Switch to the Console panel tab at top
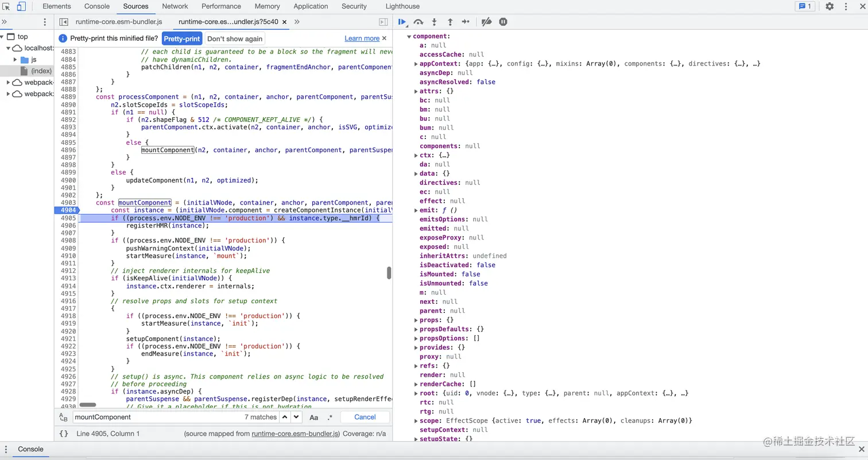This screenshot has width=868, height=460. 97,6
